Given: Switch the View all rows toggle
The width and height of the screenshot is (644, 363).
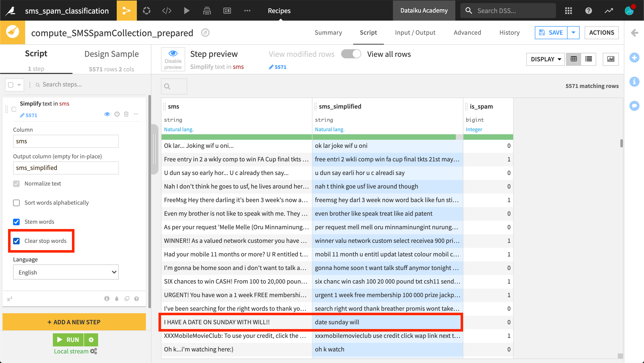Looking at the screenshot, I should (x=351, y=54).
